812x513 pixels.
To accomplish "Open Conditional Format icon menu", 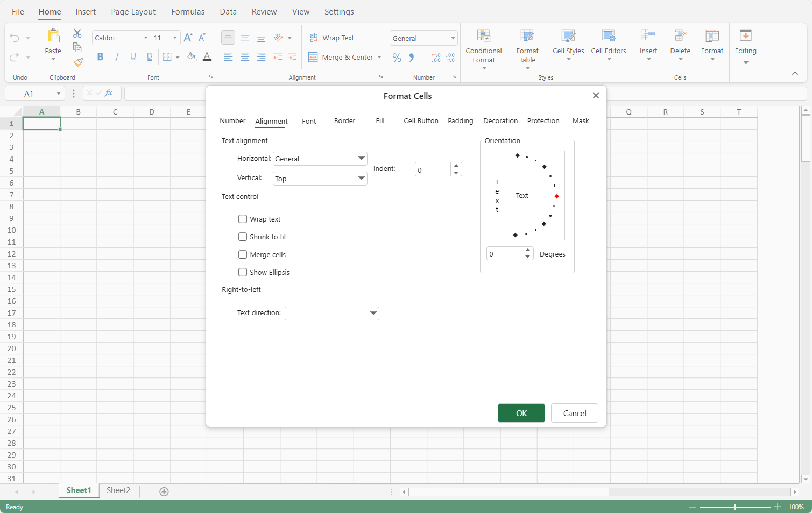I will 483,48.
